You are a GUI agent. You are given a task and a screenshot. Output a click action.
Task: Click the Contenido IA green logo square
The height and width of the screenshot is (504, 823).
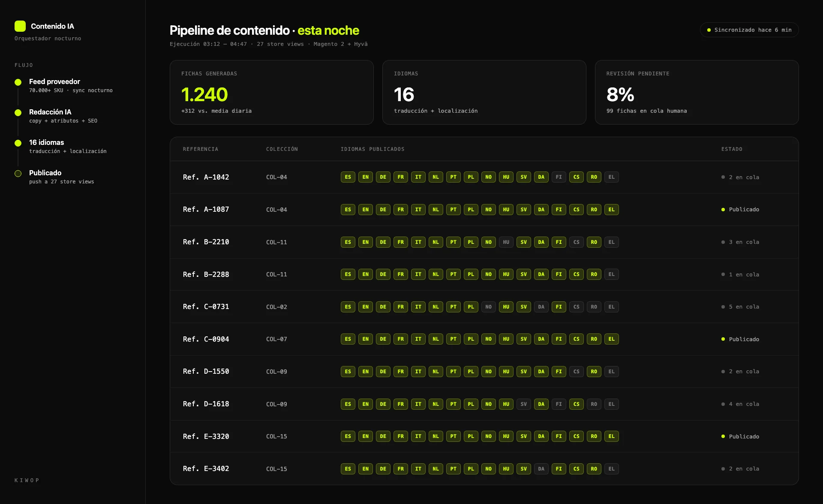tap(20, 26)
